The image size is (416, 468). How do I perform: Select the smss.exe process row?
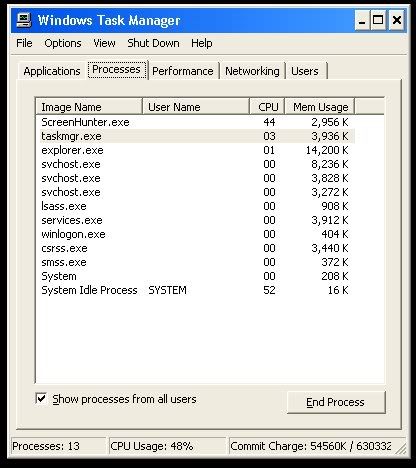coord(197,262)
